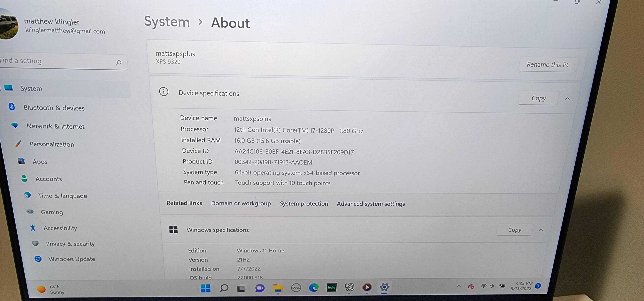Viewport: 644px width, 301px height.
Task: Click the Windows Start button in taskbar
Action: tap(205, 288)
